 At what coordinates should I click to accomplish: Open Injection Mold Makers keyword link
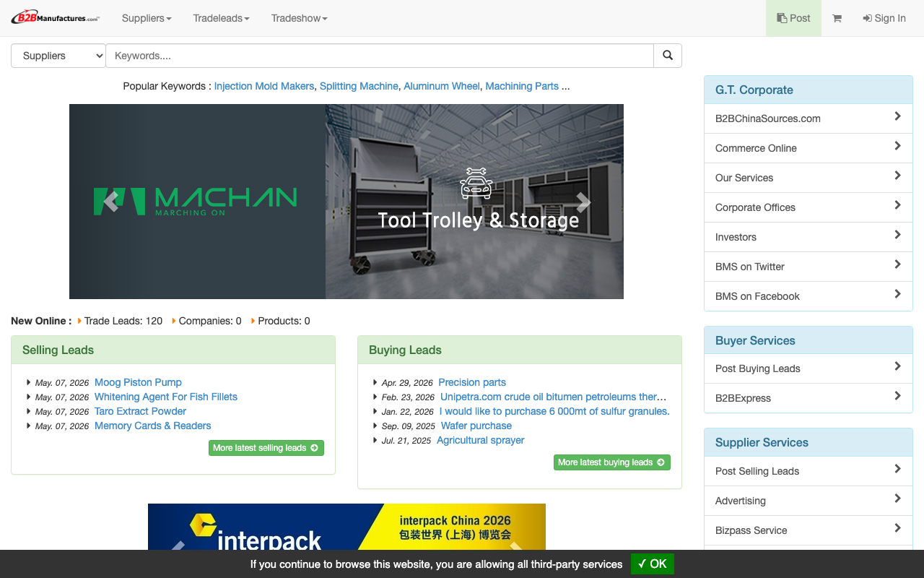264,86
